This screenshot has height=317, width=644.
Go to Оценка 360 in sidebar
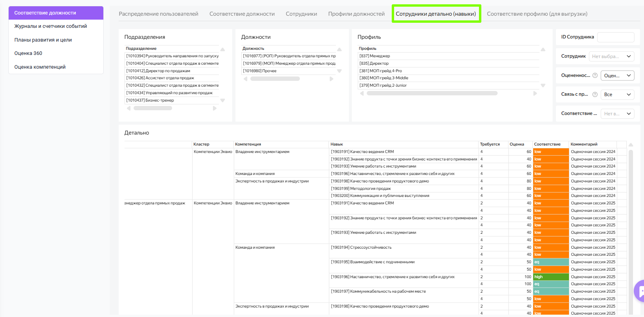(28, 53)
